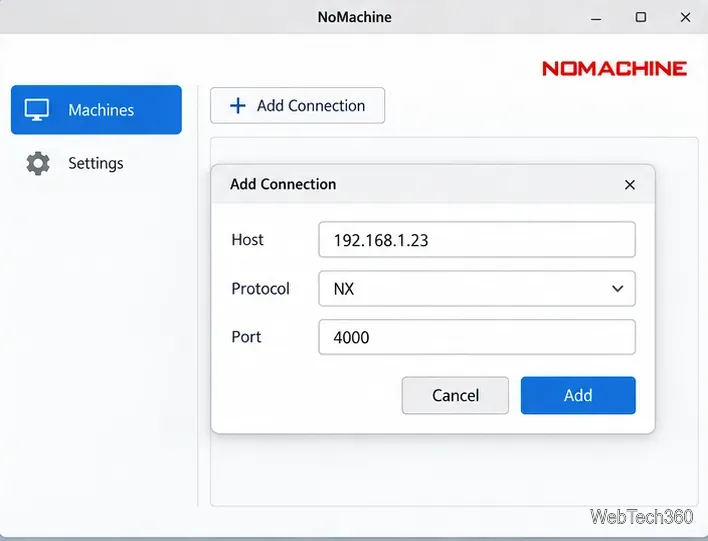
Task: Close the Add Connection dialog
Action: click(x=629, y=185)
